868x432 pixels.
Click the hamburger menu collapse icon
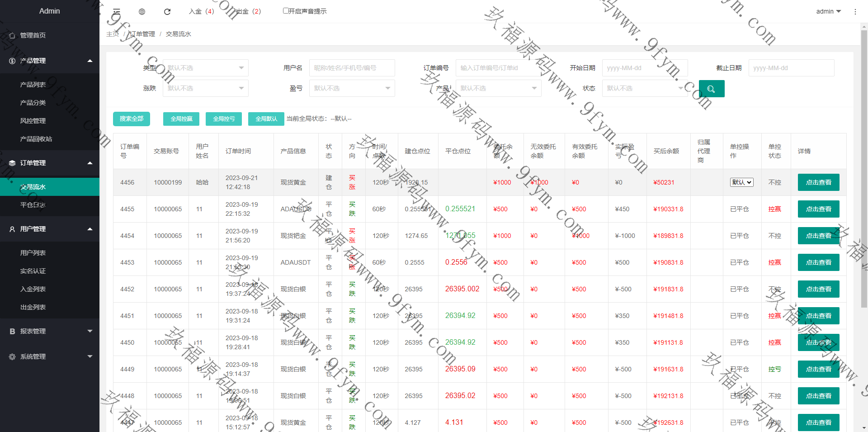117,11
